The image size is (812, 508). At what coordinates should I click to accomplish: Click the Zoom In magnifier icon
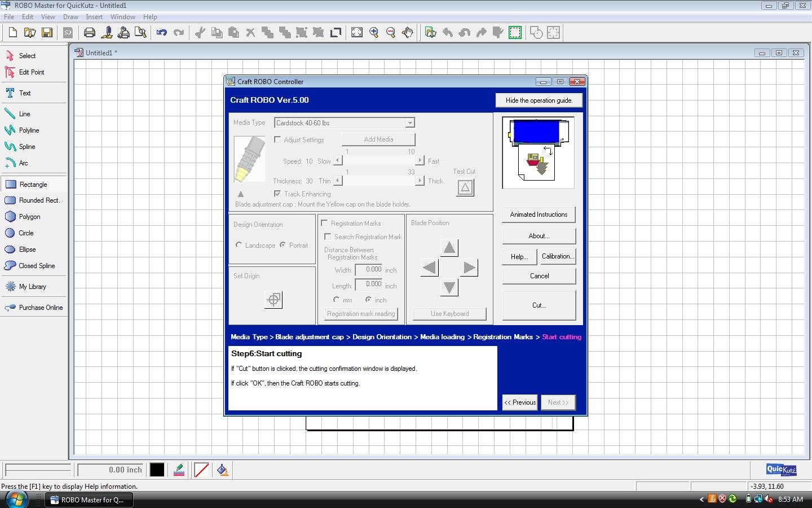pyautogui.click(x=374, y=33)
